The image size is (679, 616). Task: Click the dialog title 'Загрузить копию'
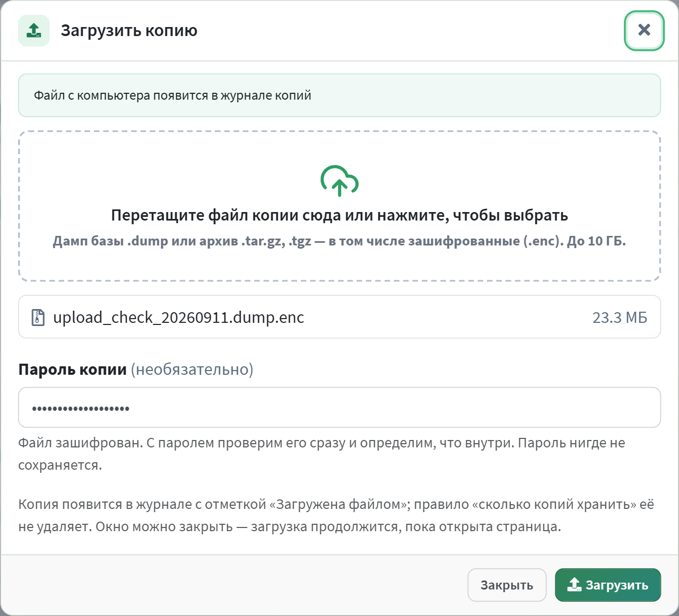[129, 31]
